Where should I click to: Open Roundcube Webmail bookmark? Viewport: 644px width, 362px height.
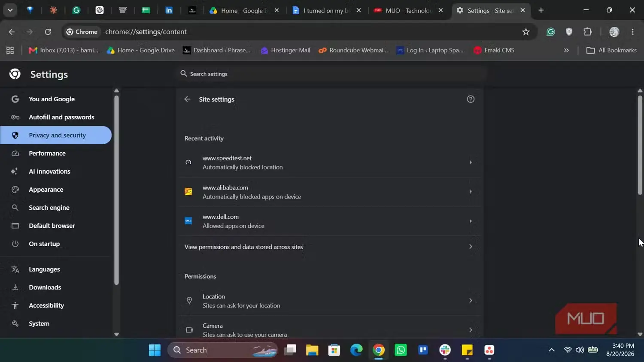[x=353, y=50]
